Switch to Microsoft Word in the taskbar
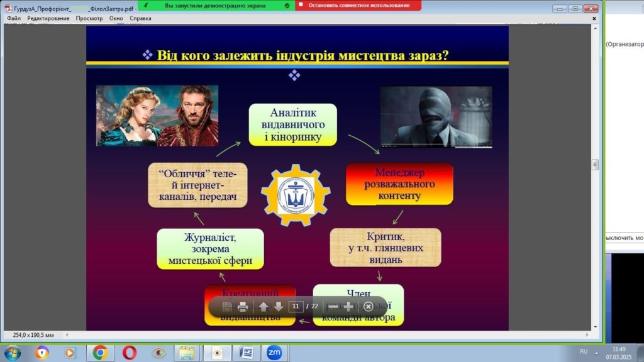The image size is (644, 362). pyautogui.click(x=247, y=353)
